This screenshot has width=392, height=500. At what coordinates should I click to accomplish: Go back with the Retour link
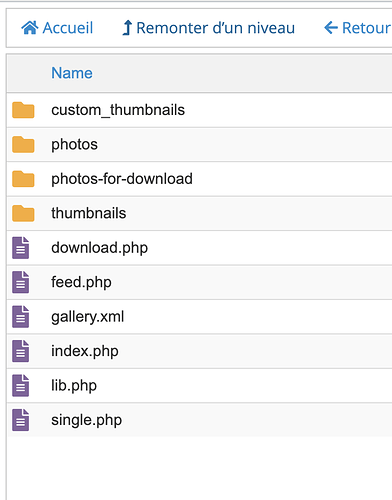pyautogui.click(x=366, y=28)
